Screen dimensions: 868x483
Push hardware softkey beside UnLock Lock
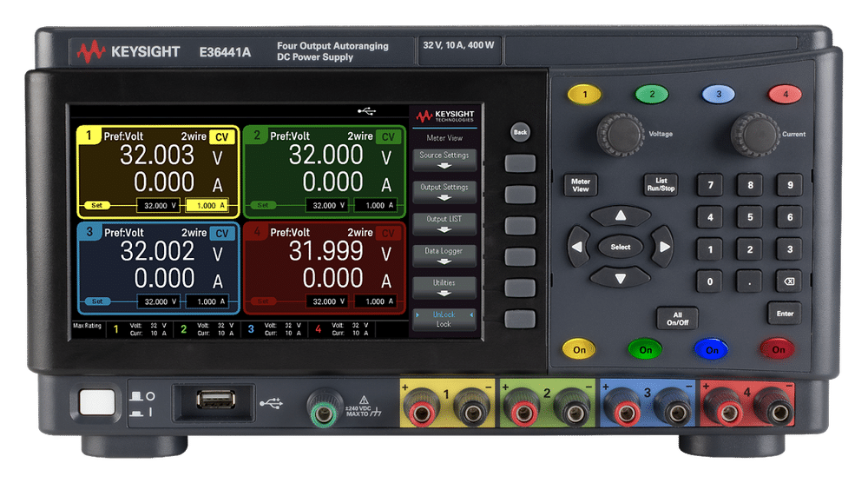click(520, 319)
